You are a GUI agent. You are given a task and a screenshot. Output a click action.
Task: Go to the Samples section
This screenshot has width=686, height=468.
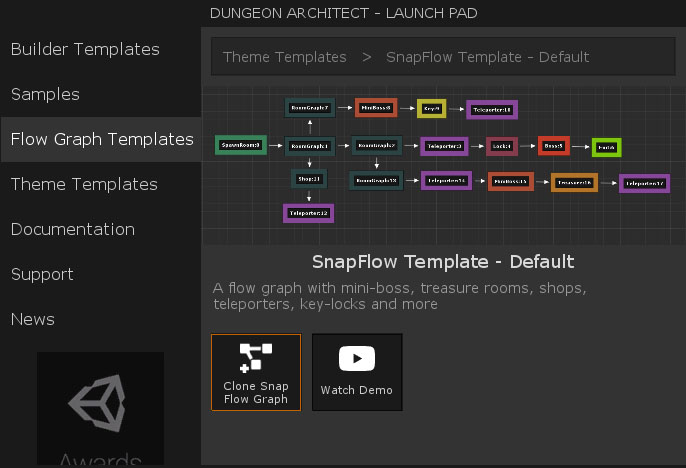(x=46, y=94)
